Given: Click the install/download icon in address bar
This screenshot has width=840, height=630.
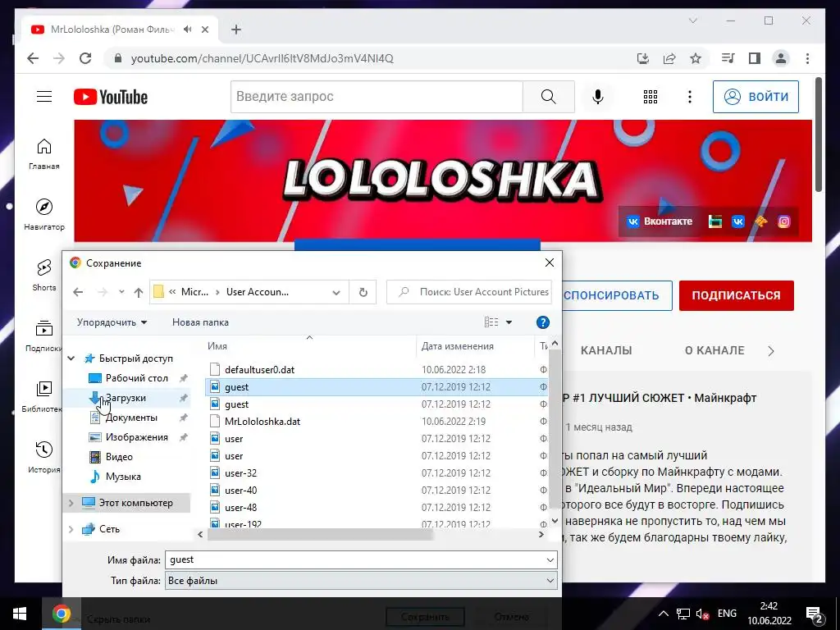Looking at the screenshot, I should point(643,58).
